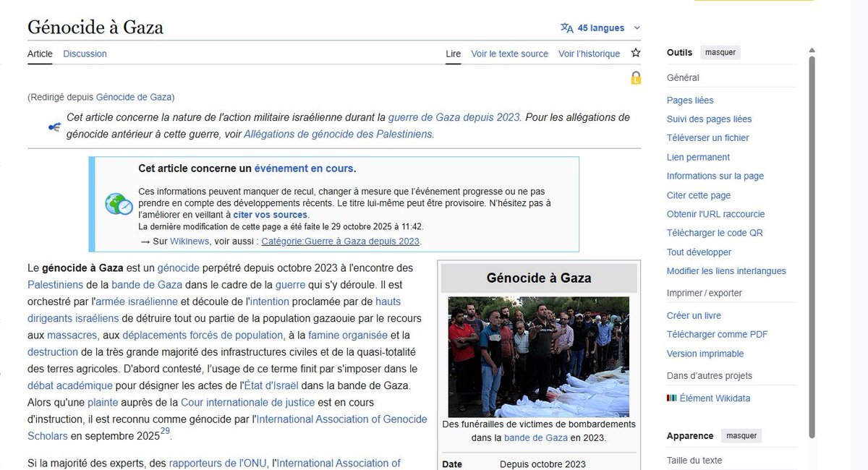Screen dimensions: 868x470
Task: Click famine organisée link
Action: point(348,335)
